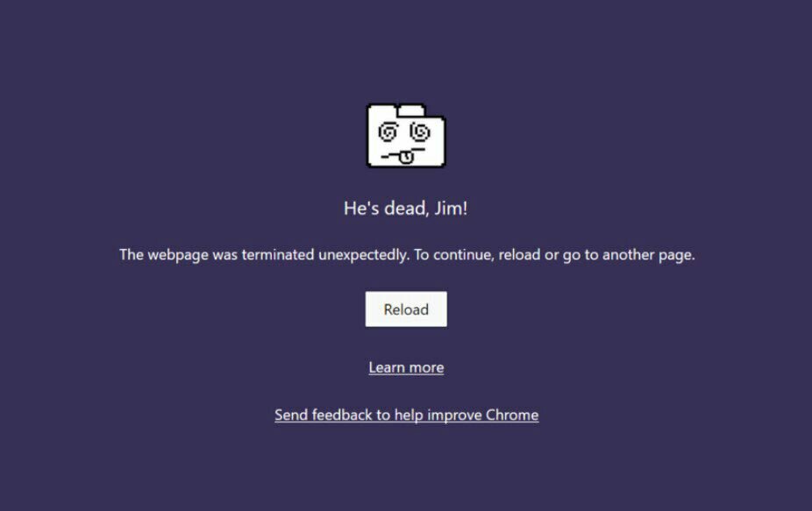The width and height of the screenshot is (812, 511).
Task: Click the word Chrome in feedback link
Action: [x=512, y=415]
